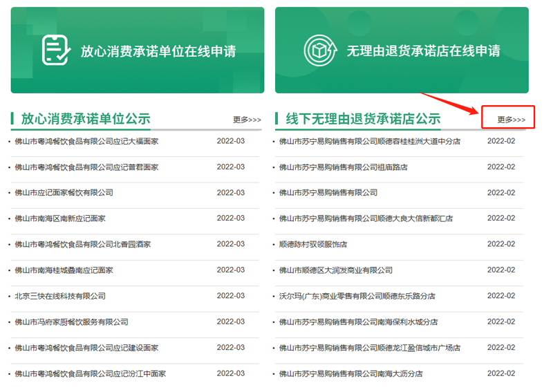Open 苏宁易购南海大沥分店 link

350,374
